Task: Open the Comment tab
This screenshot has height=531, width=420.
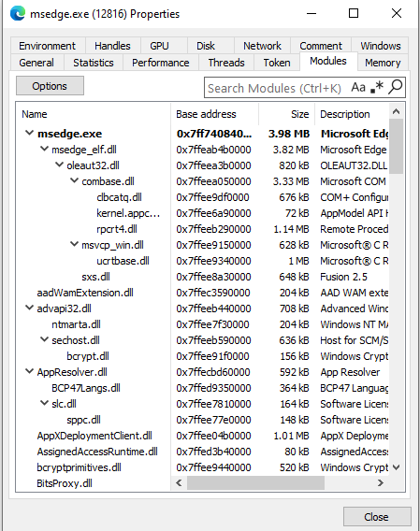Action: [321, 46]
